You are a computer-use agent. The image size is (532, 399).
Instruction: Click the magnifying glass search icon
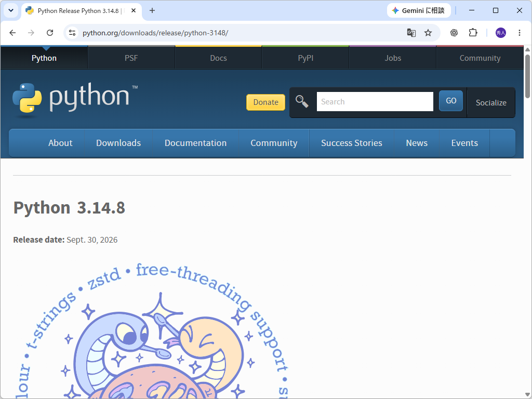click(x=302, y=101)
